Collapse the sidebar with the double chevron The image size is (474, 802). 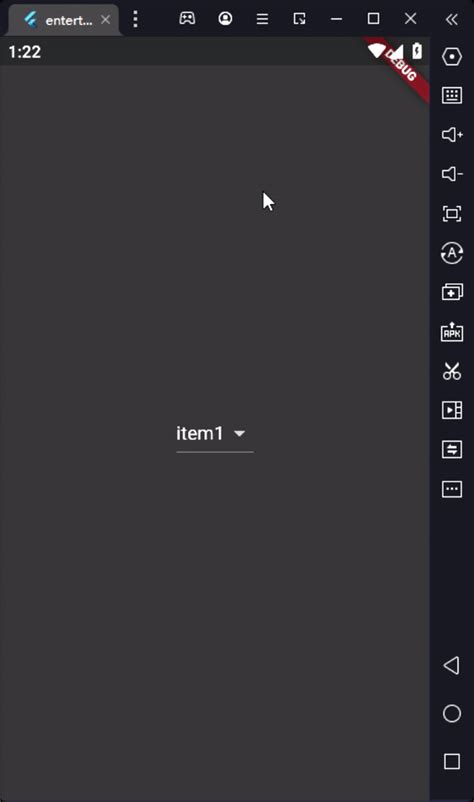tap(452, 19)
